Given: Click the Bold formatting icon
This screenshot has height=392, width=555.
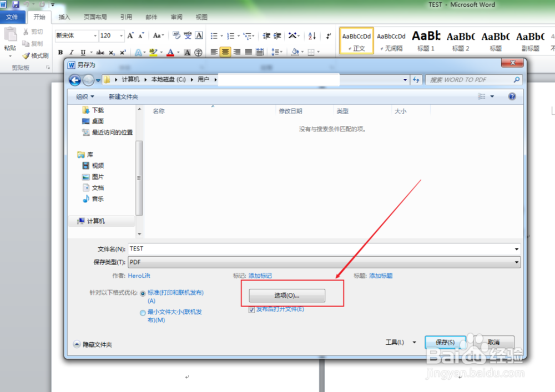Looking at the screenshot, I should coord(60,52).
